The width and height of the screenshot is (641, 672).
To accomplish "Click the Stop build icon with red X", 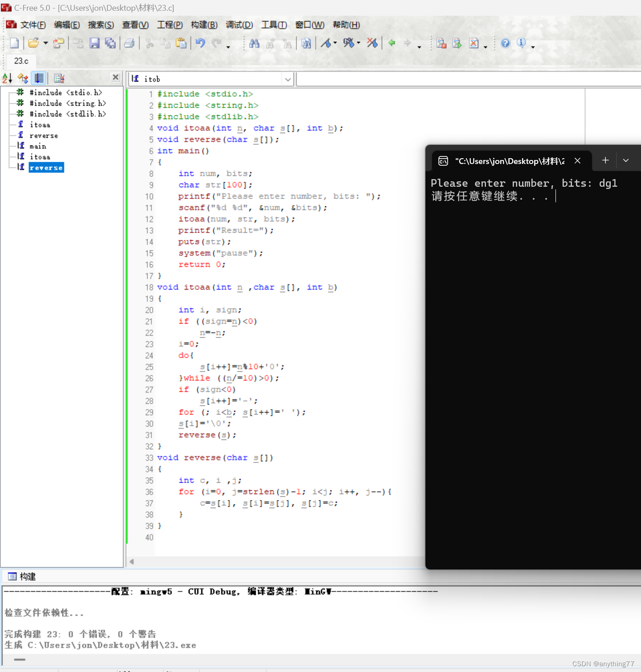I will tap(474, 43).
